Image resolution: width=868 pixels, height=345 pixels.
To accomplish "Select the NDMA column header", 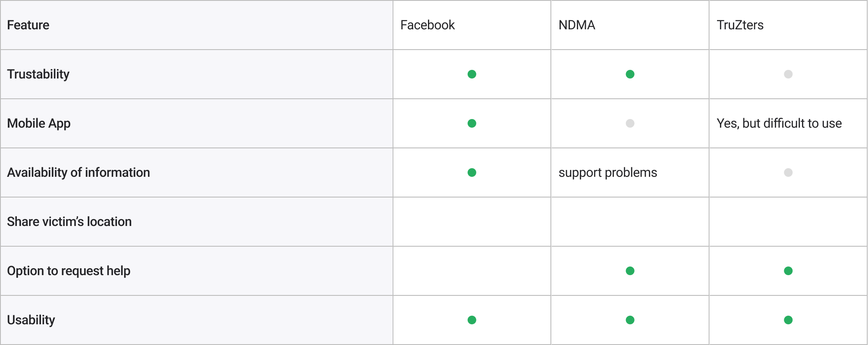I will coord(577,25).
